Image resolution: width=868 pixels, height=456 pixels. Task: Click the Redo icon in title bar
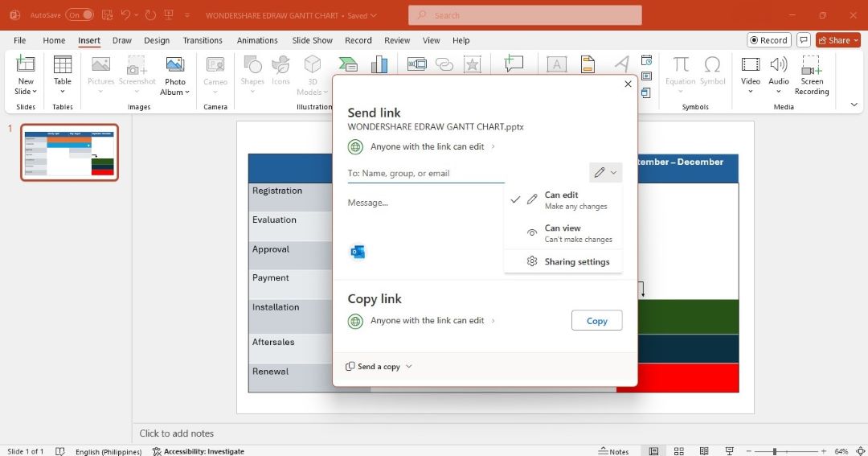(150, 15)
